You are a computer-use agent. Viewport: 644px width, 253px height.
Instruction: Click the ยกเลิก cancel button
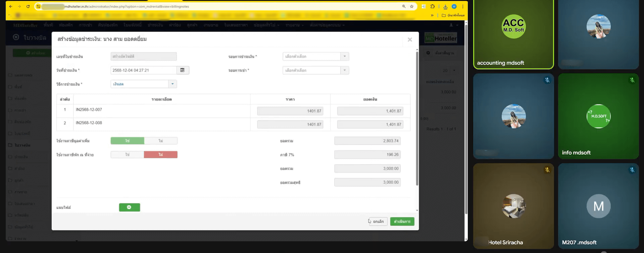click(x=378, y=222)
